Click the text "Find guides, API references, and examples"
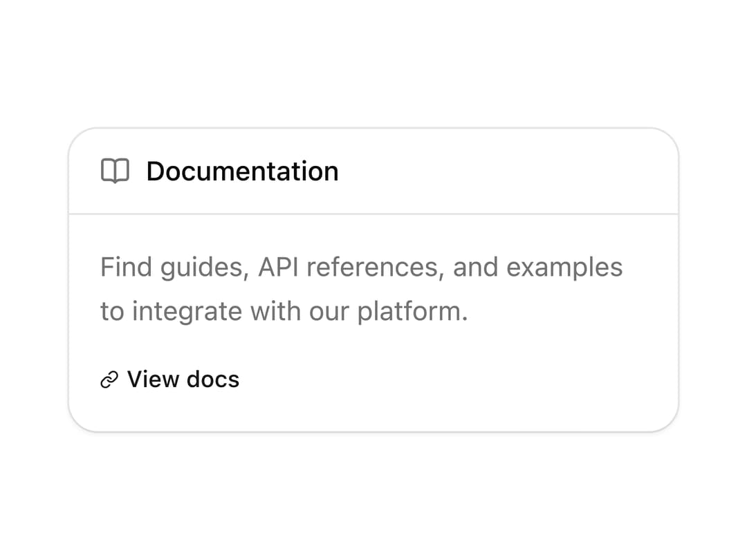Viewport: 747px width, 560px height. [x=362, y=267]
